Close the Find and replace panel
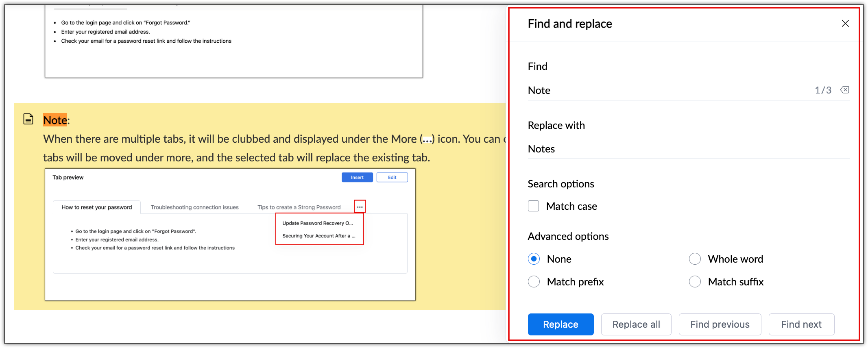This screenshot has height=348, width=868. [x=845, y=24]
